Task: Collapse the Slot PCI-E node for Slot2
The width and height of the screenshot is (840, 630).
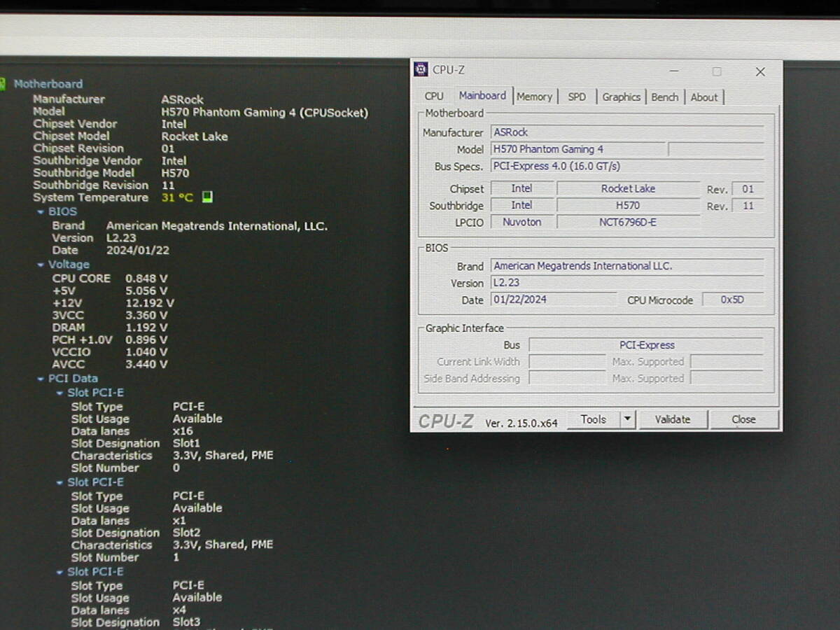Action: [x=59, y=483]
